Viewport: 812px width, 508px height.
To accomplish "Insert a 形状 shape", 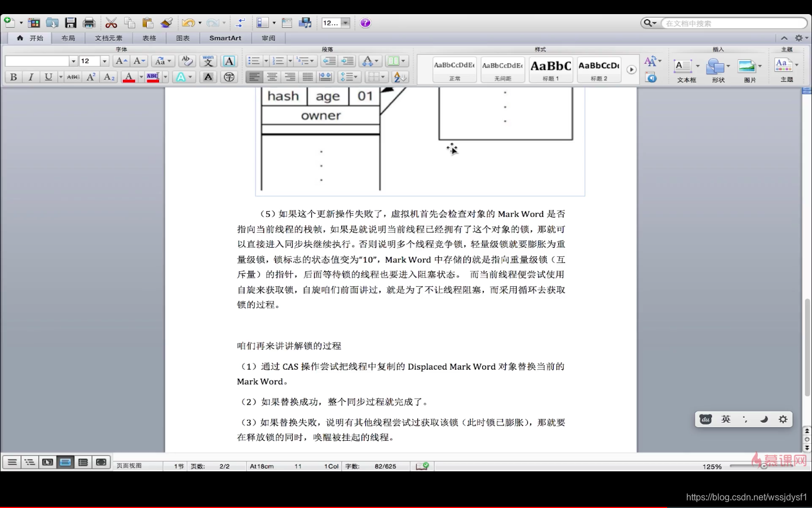I will coord(718,70).
